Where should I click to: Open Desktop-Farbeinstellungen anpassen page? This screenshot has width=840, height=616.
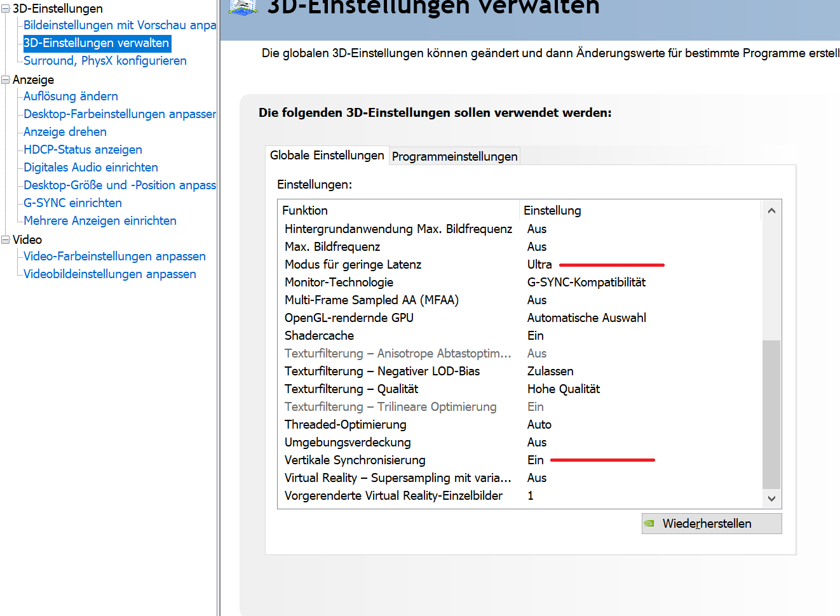coord(119,114)
